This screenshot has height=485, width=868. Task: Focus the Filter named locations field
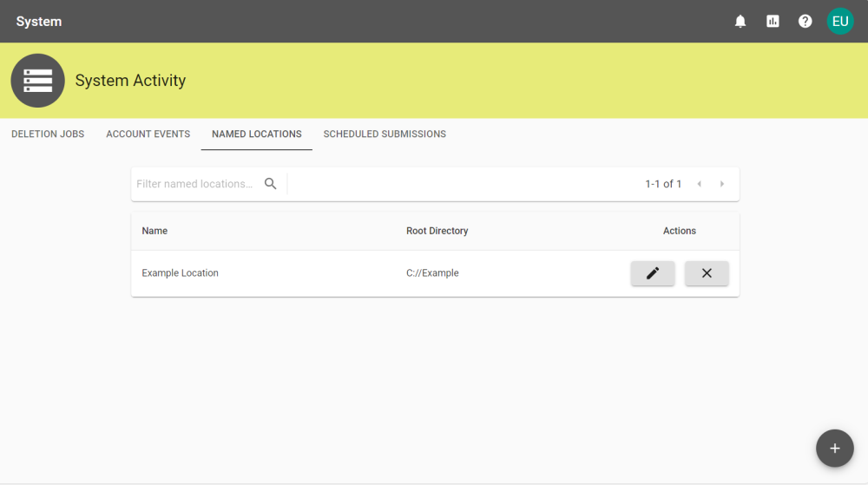(x=194, y=184)
